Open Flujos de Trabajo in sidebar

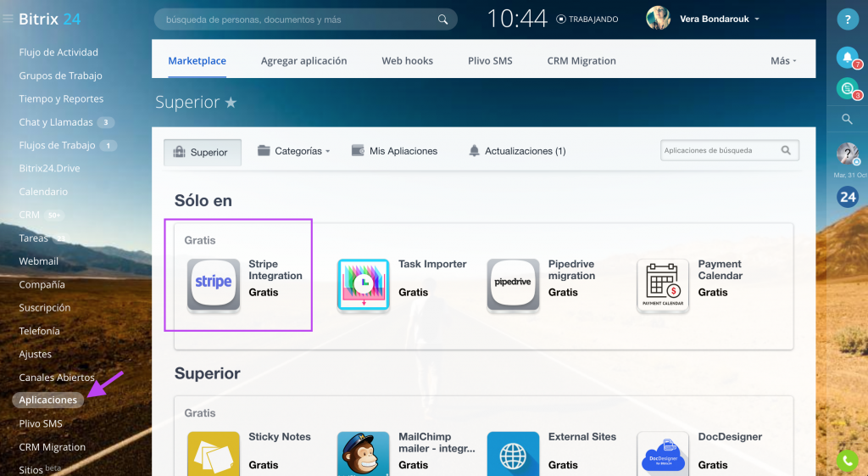[57, 145]
